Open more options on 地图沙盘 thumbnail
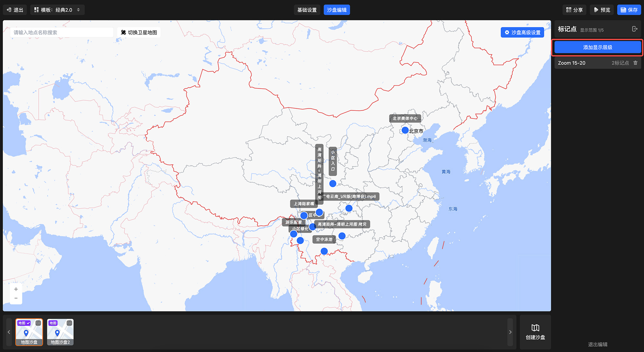The width and height of the screenshot is (644, 352). 38,323
